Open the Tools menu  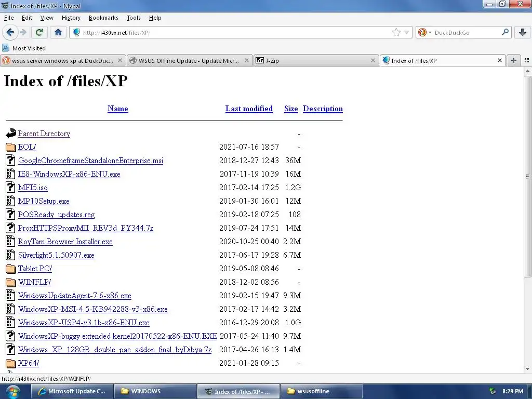tap(134, 18)
